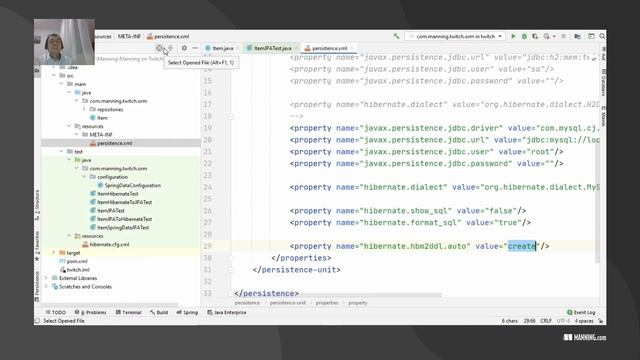Viewport: 640px width, 360px height.
Task: Open the Problems tool window tab
Action: 91,312
